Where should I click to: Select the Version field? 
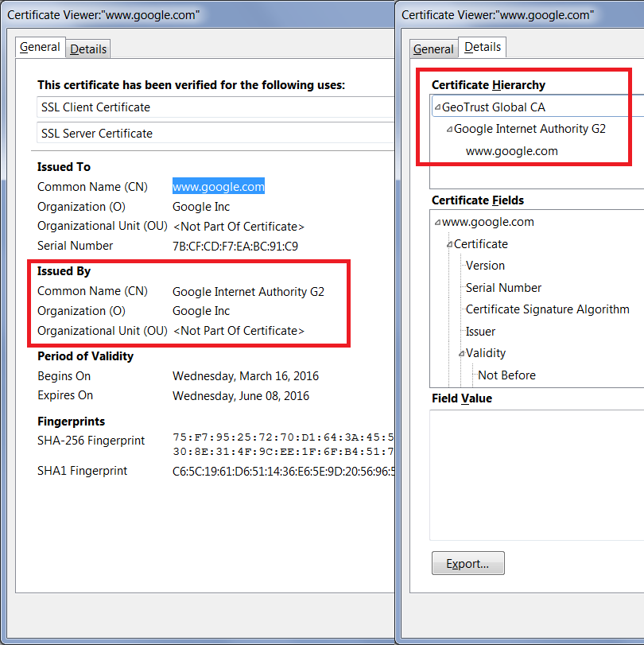point(485,266)
